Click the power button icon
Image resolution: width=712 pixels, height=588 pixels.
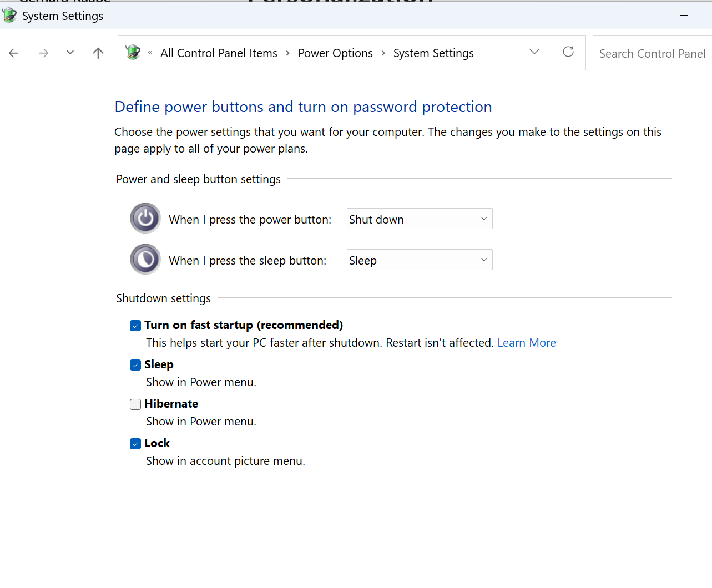point(145,219)
